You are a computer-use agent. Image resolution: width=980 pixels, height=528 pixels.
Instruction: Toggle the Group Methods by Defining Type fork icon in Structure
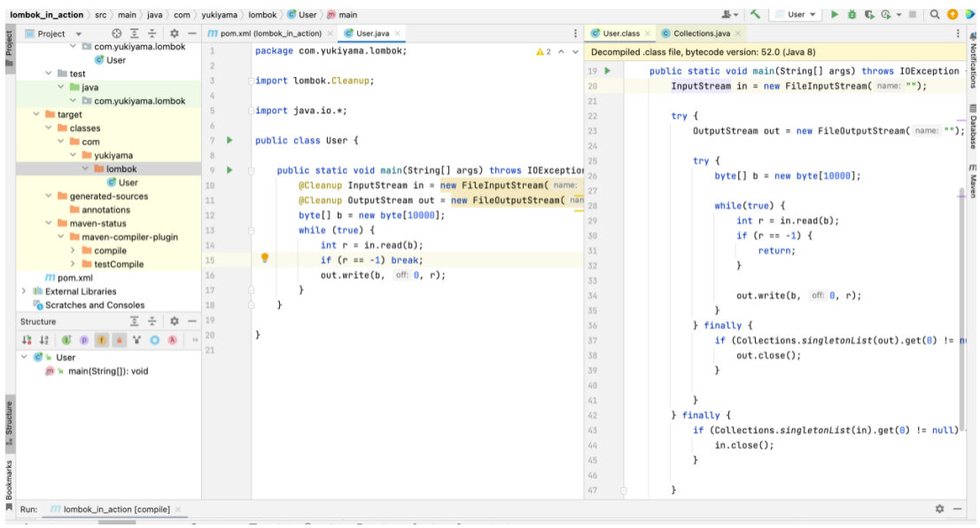point(136,340)
